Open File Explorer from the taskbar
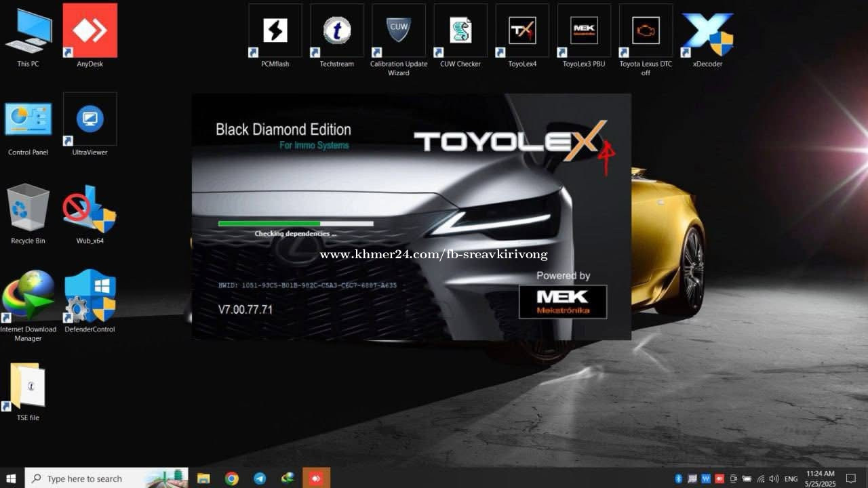 203,479
